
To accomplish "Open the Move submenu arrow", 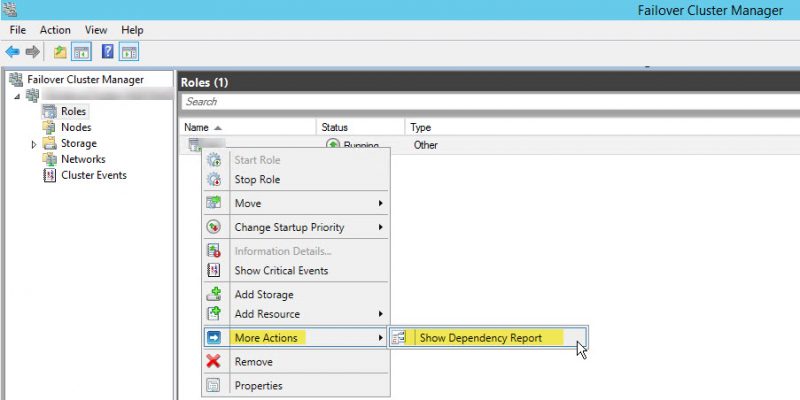I will click(x=380, y=203).
